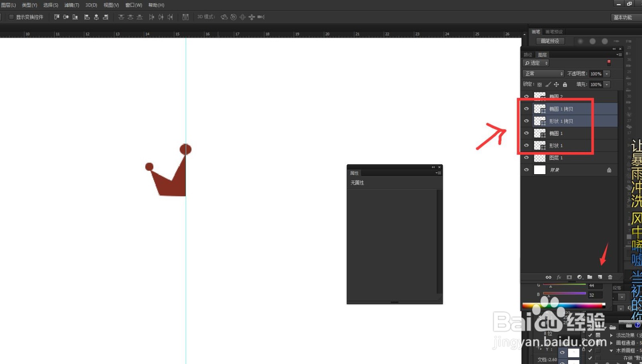Screen dimensions: 642x364
Task: Click the lock image pixels brush icon
Action: click(548, 85)
